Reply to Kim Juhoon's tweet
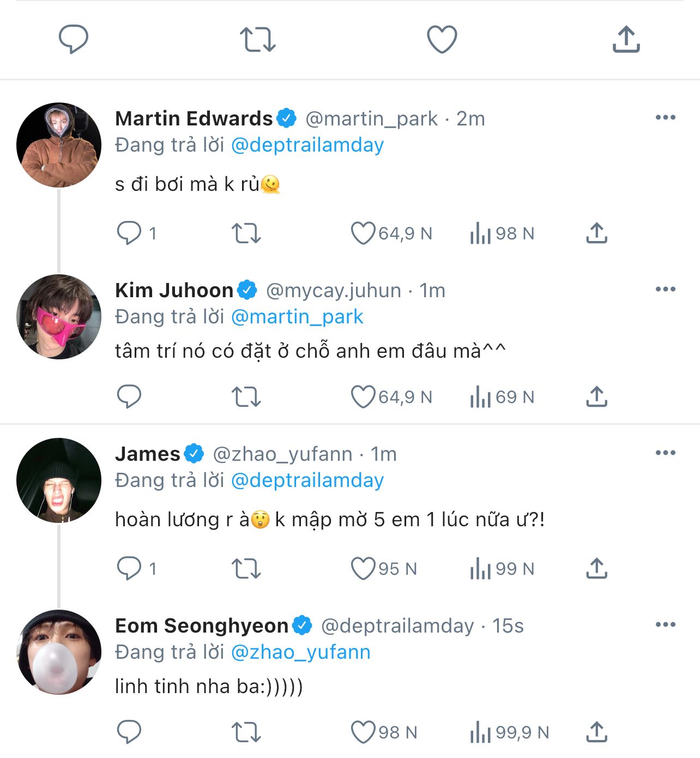 pyautogui.click(x=129, y=397)
